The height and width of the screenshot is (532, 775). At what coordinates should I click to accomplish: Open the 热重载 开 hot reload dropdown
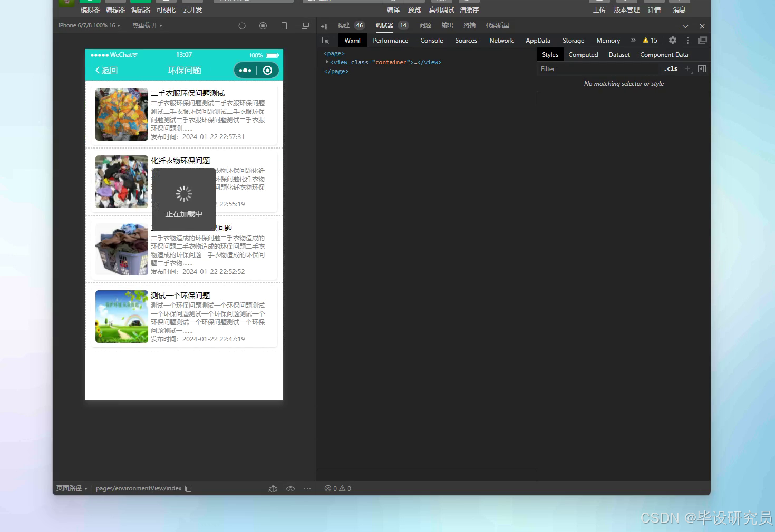pos(147,25)
